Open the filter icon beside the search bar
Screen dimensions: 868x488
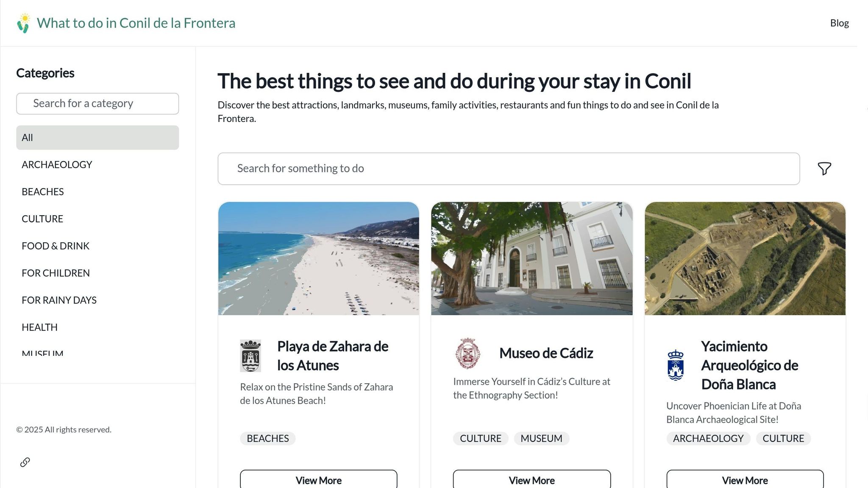(x=825, y=169)
